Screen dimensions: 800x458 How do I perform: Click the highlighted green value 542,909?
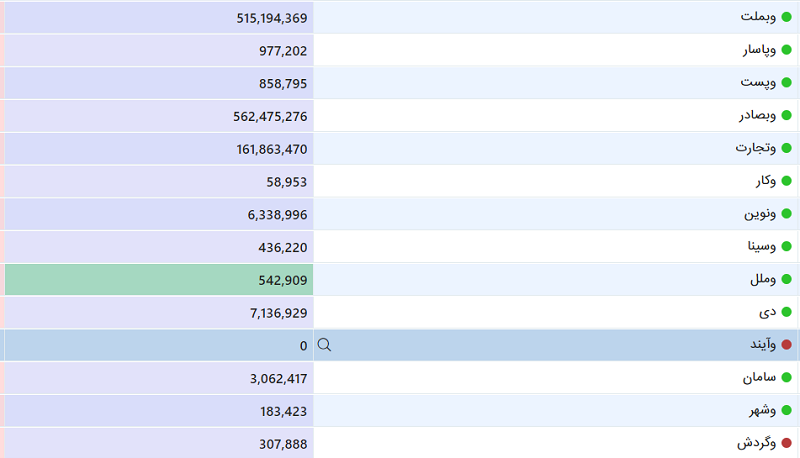283,281
